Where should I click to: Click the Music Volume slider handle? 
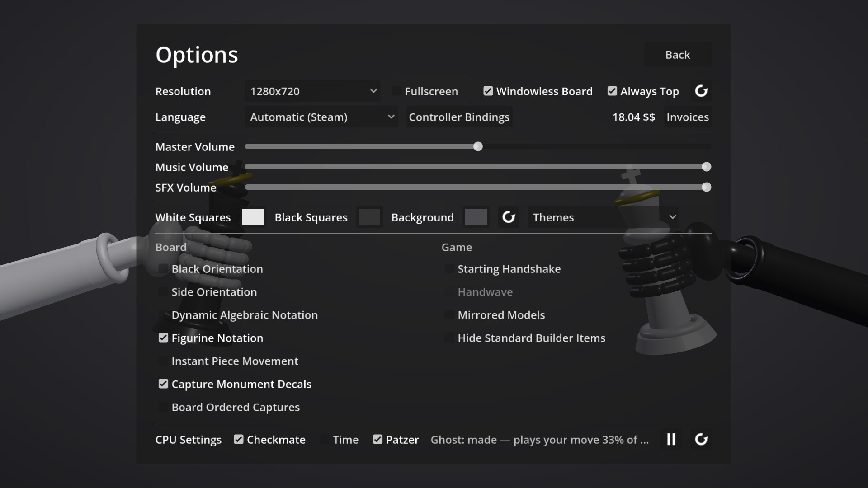(706, 167)
